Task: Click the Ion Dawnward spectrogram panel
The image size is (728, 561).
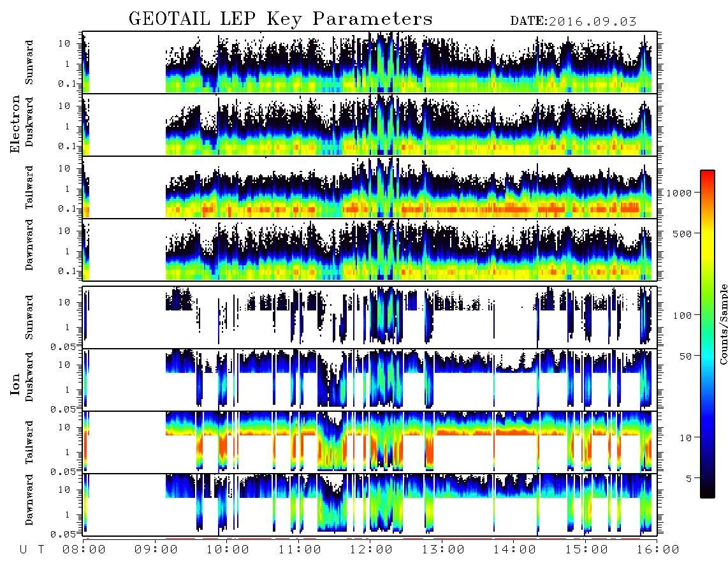Action: [x=370, y=505]
